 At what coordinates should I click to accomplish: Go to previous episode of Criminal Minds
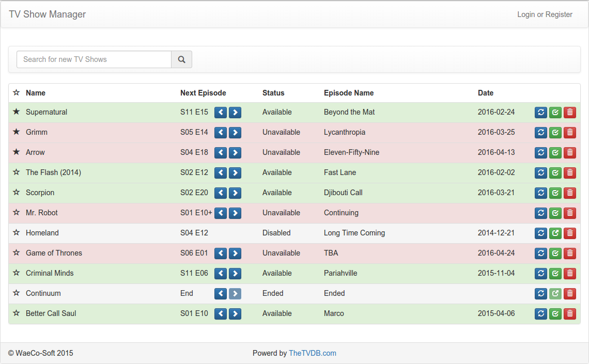[221, 274]
